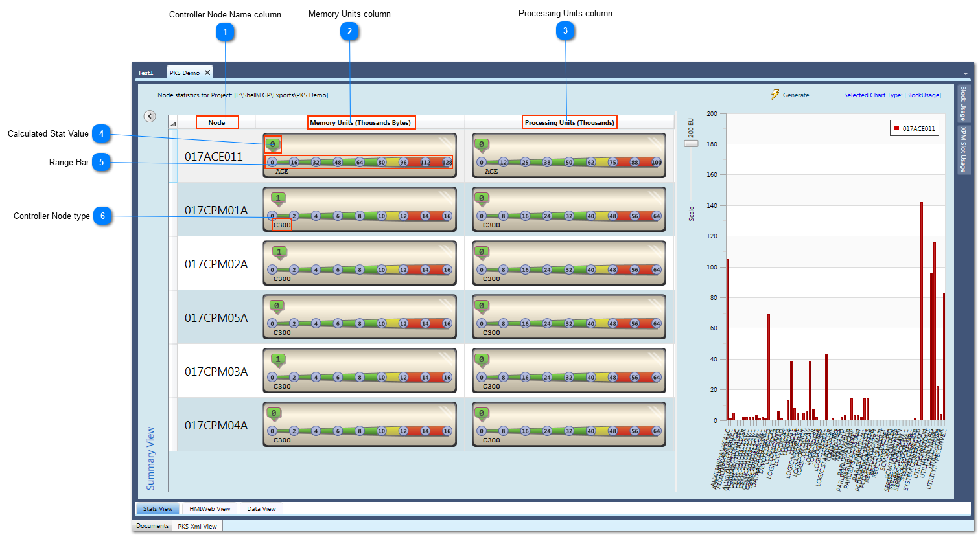This screenshot has height=537, width=980.
Task: Click the Summary View vertical label
Action: tap(150, 458)
